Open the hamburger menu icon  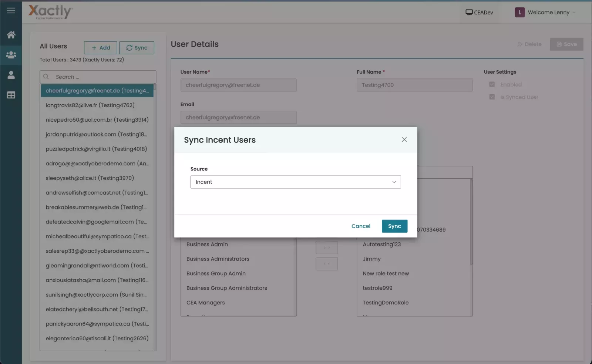11,10
